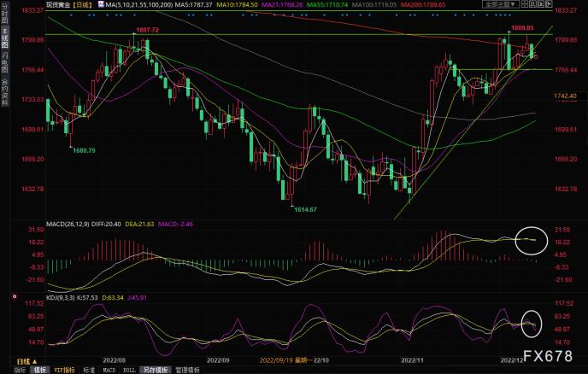Open the 合约资料 side tab

pyautogui.click(x=5, y=92)
